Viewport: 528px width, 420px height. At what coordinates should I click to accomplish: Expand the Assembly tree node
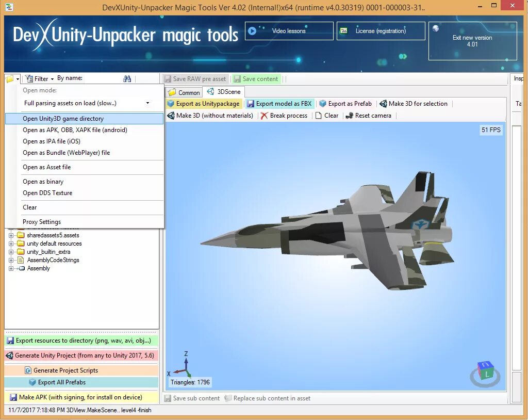(x=11, y=269)
